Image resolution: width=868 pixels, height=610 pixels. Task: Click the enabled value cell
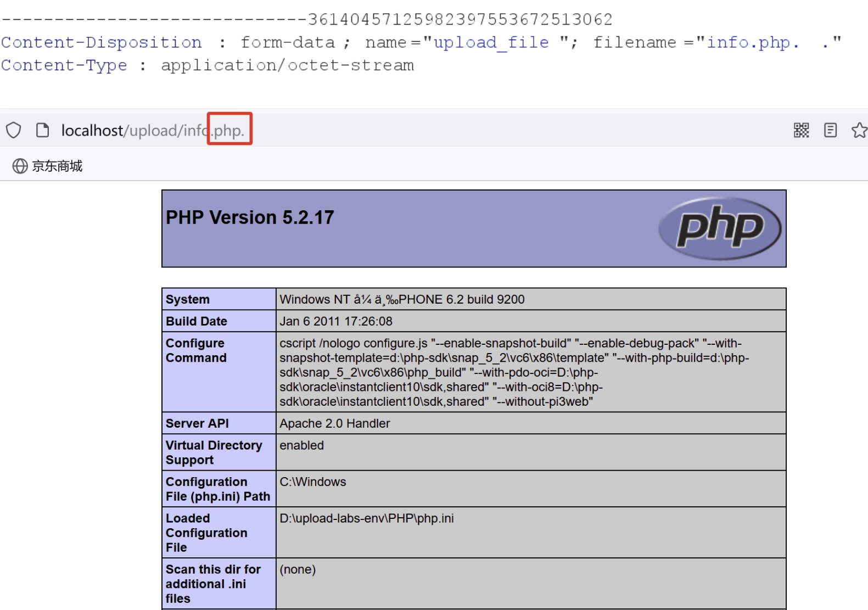click(x=531, y=452)
